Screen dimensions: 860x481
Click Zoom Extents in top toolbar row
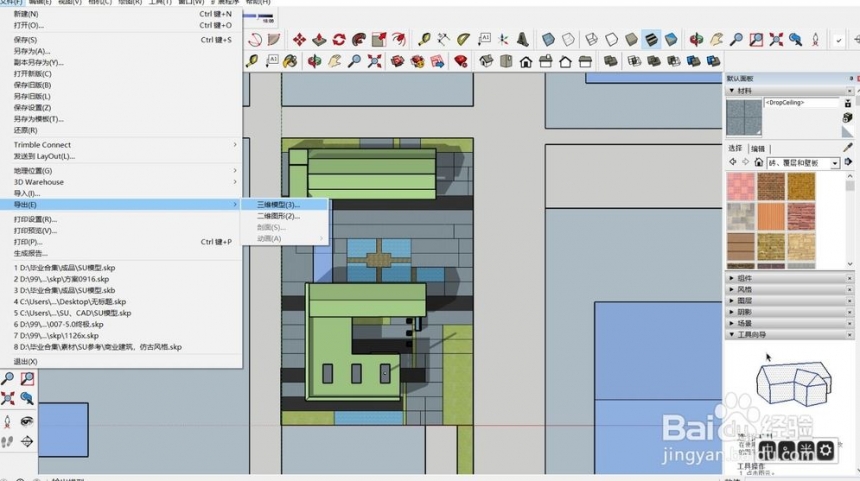pos(776,39)
